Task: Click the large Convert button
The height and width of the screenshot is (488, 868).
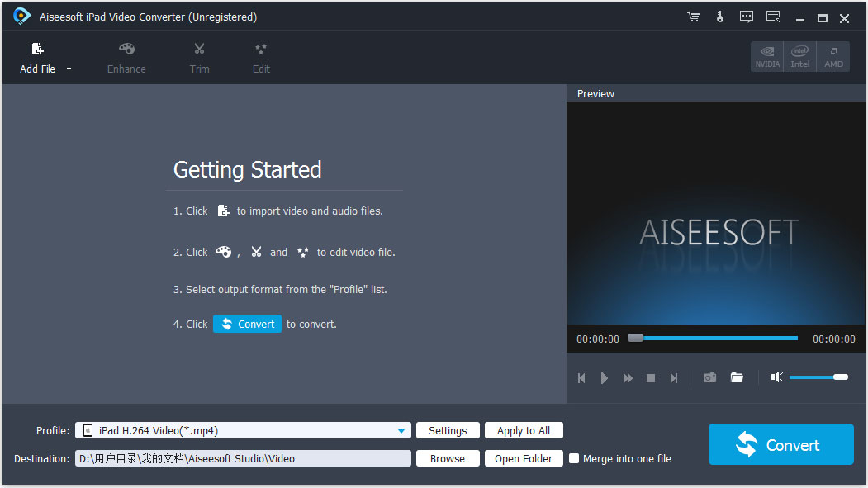Action: [781, 444]
